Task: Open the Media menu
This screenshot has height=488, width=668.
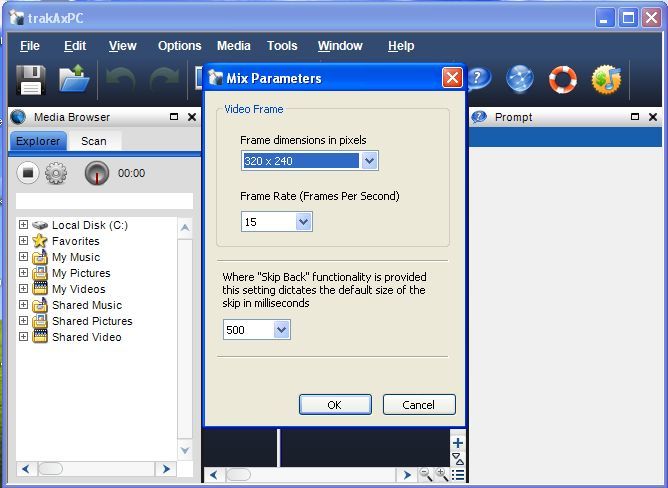Action: (233, 46)
